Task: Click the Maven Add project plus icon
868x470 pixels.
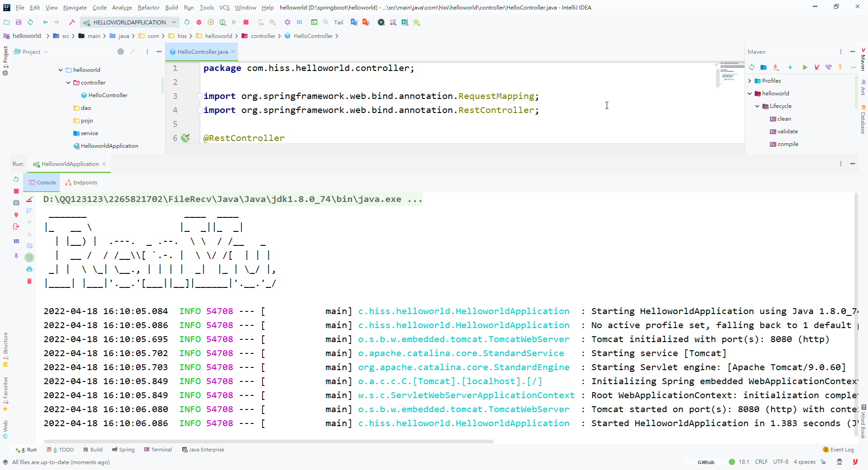Action: (790, 67)
